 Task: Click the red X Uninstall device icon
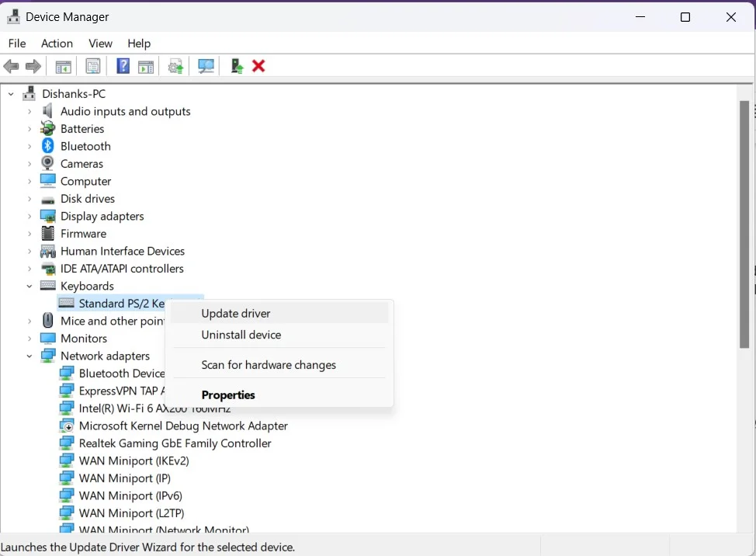[258, 65]
